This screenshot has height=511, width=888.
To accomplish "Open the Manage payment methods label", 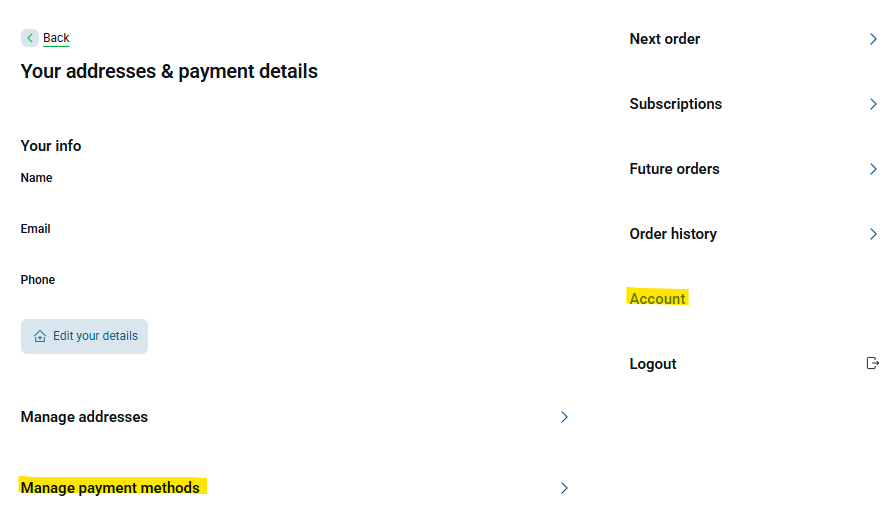I will (110, 488).
